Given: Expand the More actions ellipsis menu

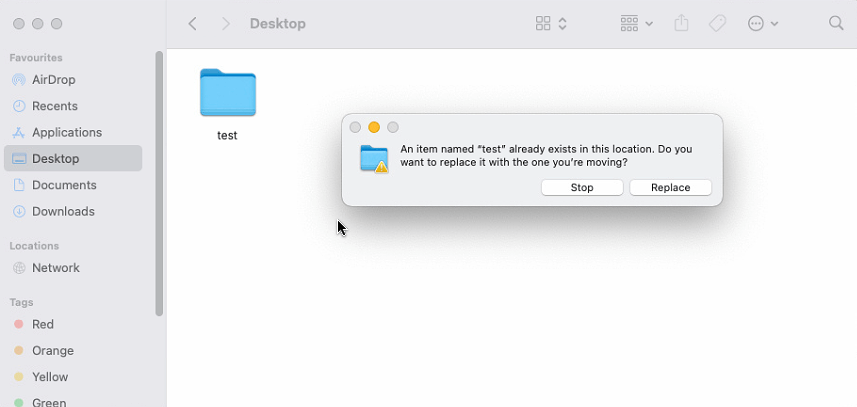Looking at the screenshot, I should [x=763, y=23].
